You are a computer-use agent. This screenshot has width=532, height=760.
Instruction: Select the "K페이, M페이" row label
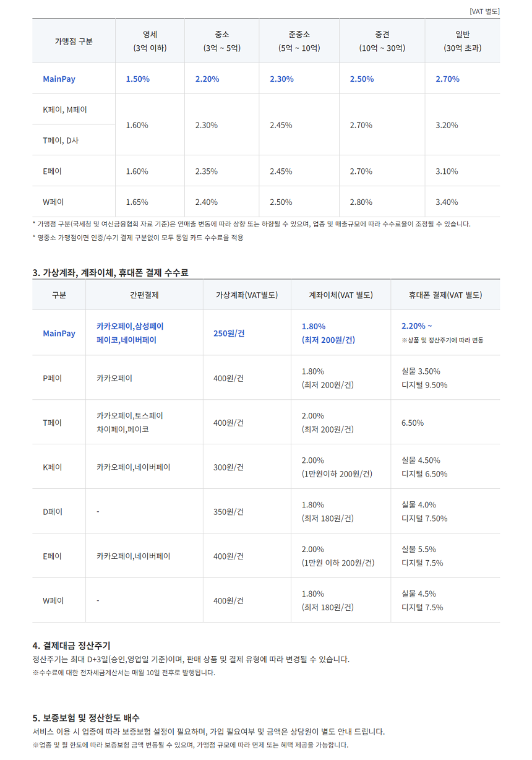pos(65,110)
